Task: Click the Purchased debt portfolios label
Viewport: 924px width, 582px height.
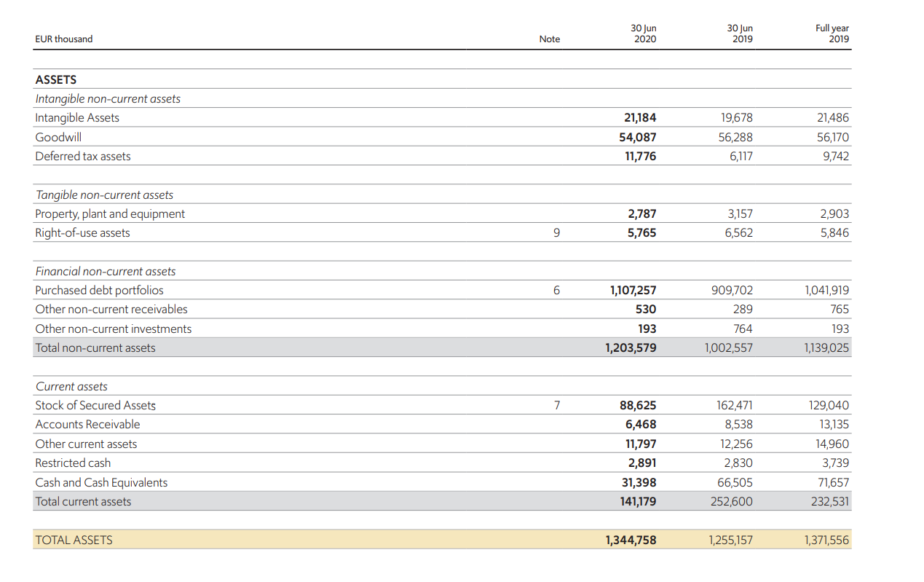Action: (x=100, y=290)
